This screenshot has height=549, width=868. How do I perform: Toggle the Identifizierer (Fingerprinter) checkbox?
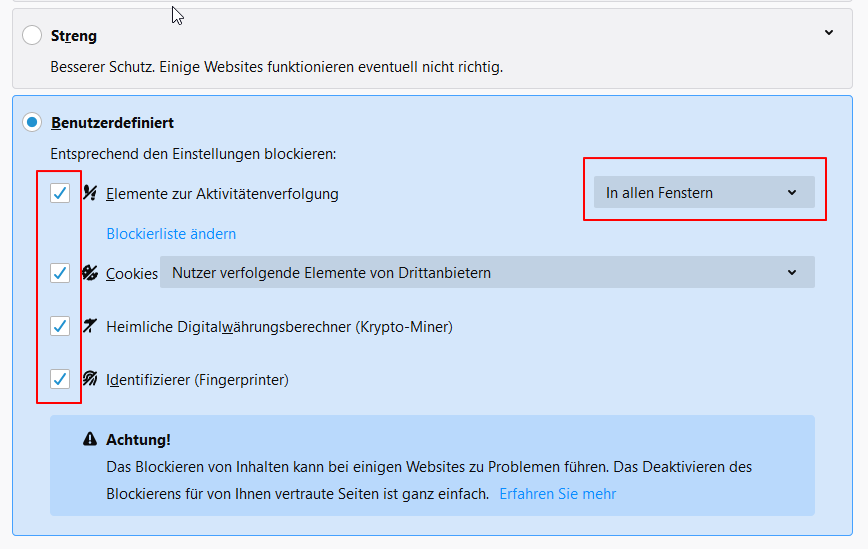(60, 379)
